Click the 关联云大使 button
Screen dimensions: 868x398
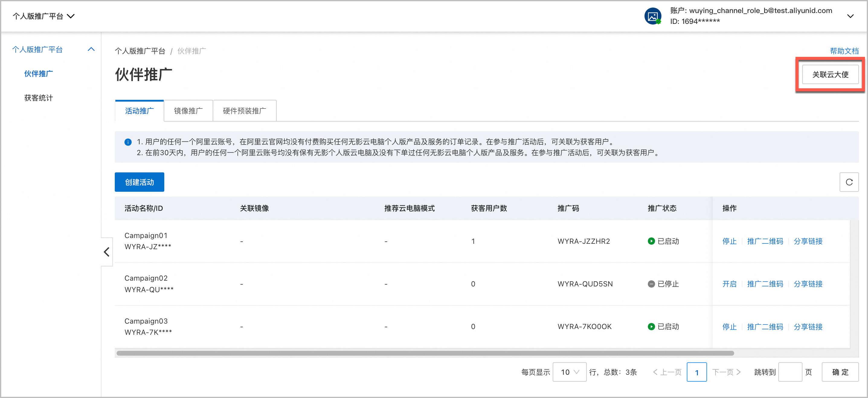830,74
